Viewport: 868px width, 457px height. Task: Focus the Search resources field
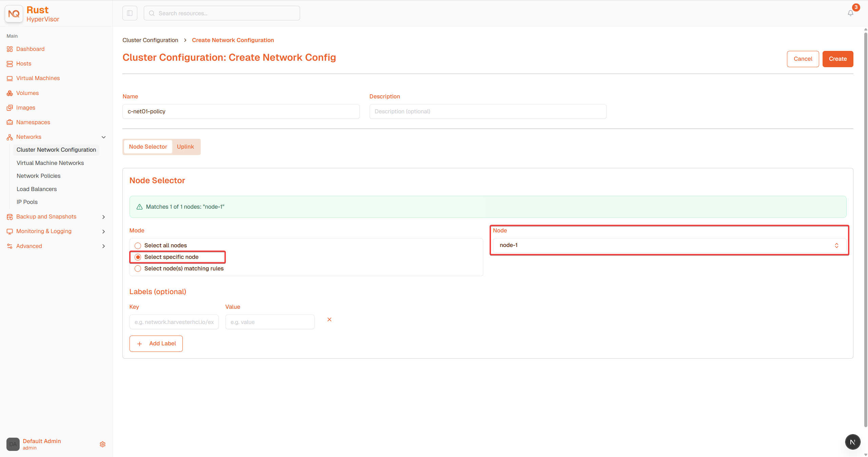point(222,13)
